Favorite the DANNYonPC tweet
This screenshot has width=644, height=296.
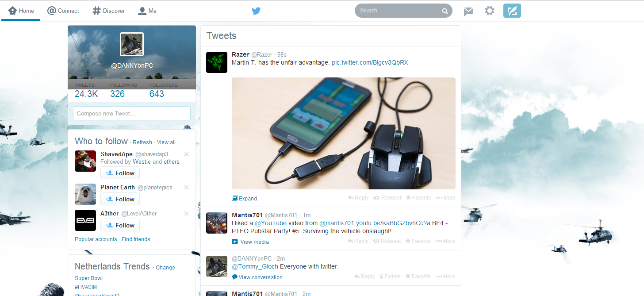tap(418, 277)
